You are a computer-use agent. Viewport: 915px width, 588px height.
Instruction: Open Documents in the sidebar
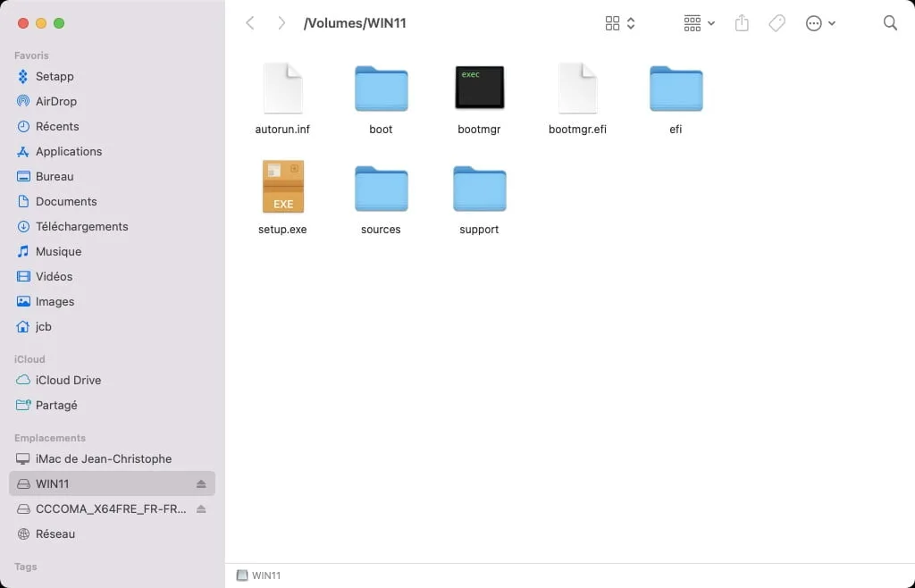pyautogui.click(x=112, y=202)
